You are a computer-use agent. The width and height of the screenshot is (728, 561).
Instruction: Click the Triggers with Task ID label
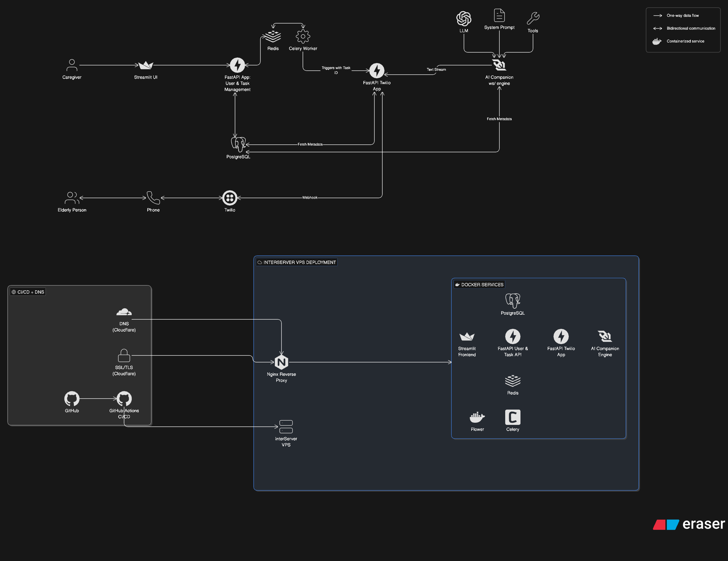(x=336, y=70)
